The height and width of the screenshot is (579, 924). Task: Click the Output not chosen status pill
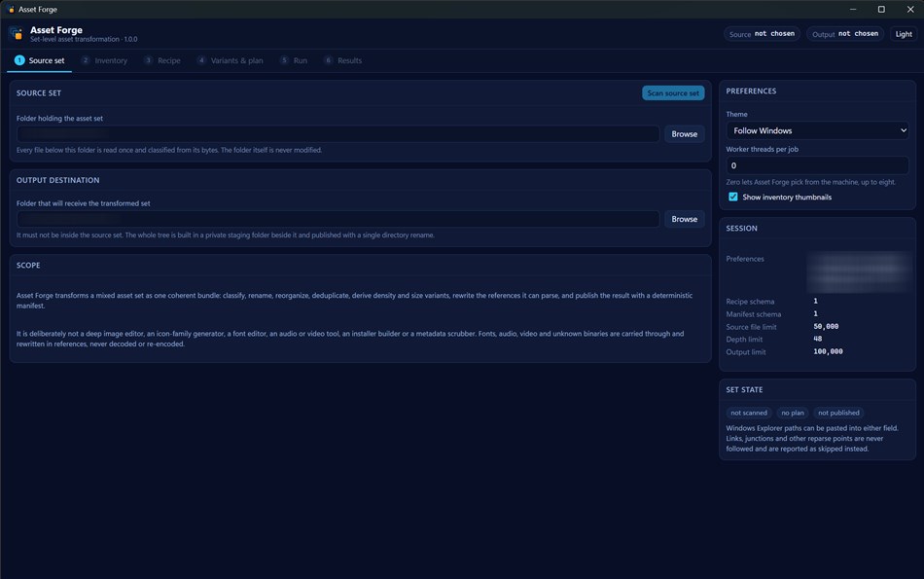845,34
